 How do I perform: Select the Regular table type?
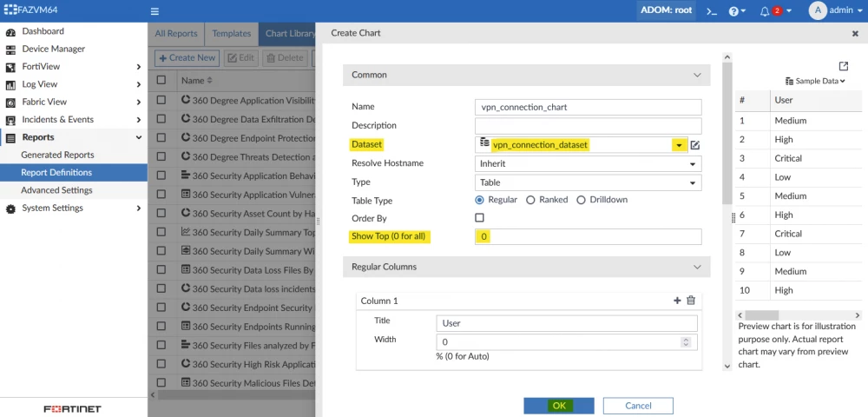pos(479,200)
